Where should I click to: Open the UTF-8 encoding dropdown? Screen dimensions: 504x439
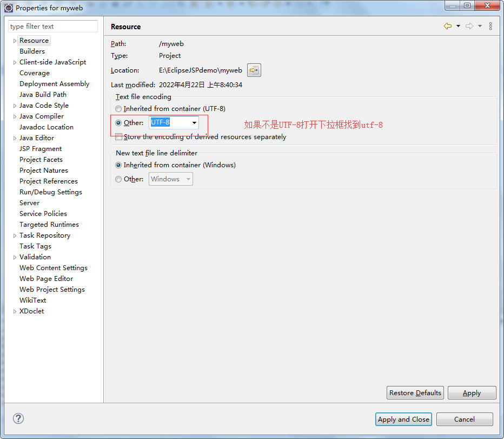[194, 122]
